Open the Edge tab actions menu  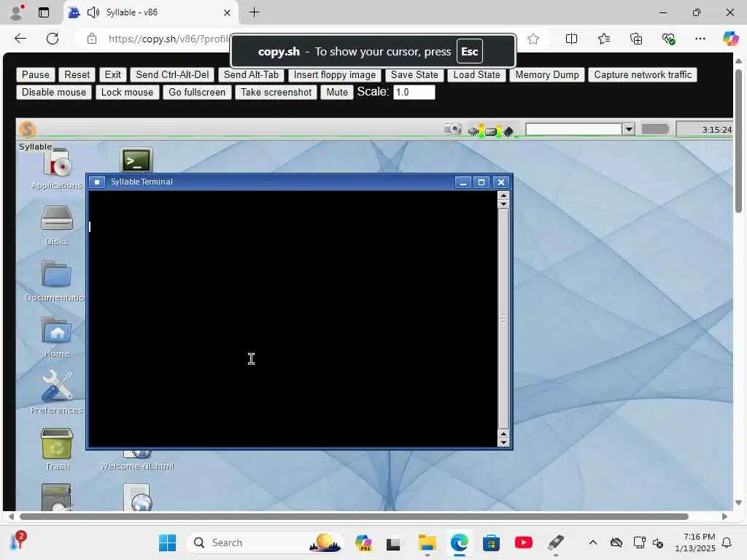43,12
